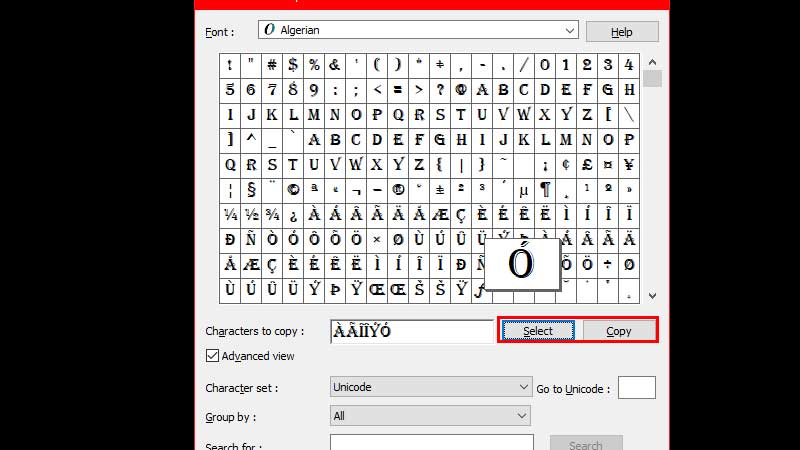Viewport: 800px width, 450px height.
Task: Select the less-than < character cell
Action: tap(377, 90)
